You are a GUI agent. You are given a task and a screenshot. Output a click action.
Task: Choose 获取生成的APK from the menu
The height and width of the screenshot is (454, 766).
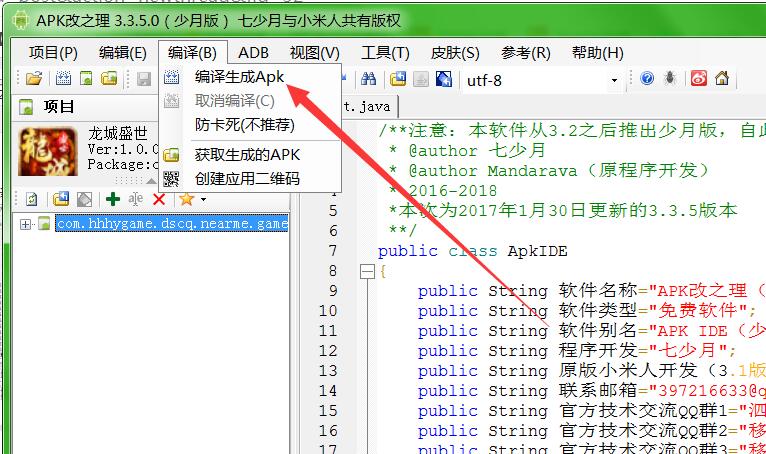pos(247,155)
